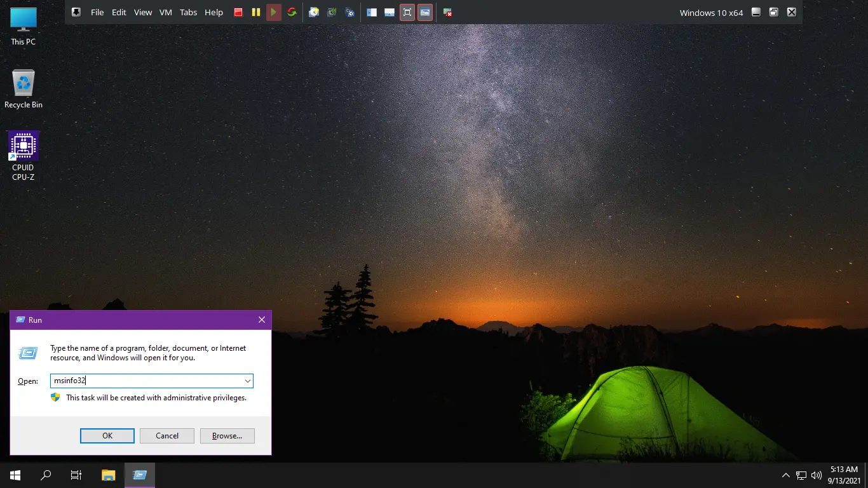Restore the Windows 10 x64 VM window

[773, 12]
